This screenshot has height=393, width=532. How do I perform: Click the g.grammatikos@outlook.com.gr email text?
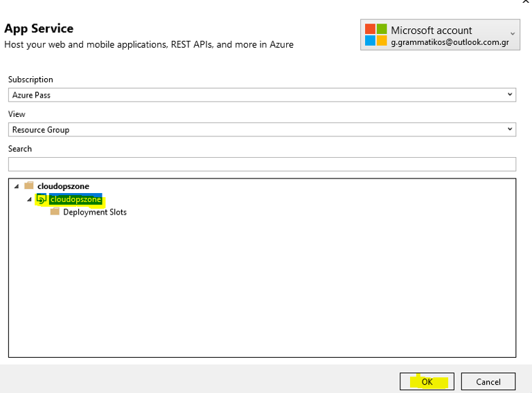coord(450,42)
